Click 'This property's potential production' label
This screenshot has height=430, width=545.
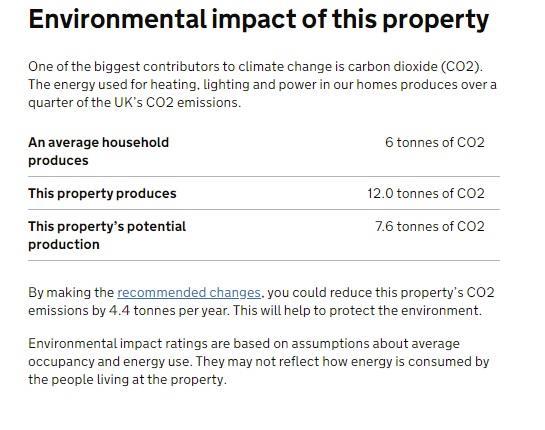107,236
